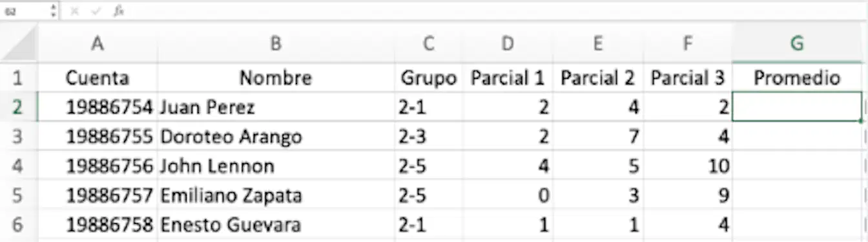Select column D header

click(x=508, y=43)
